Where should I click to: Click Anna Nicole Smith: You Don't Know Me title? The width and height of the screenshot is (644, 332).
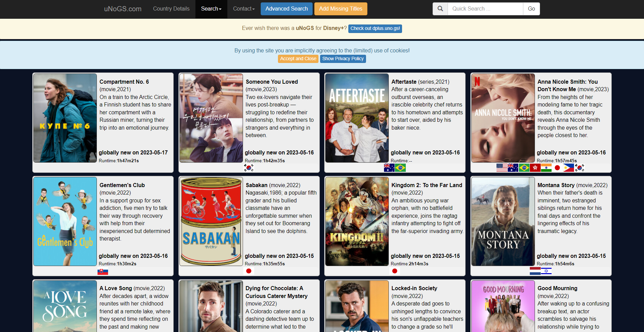(567, 85)
